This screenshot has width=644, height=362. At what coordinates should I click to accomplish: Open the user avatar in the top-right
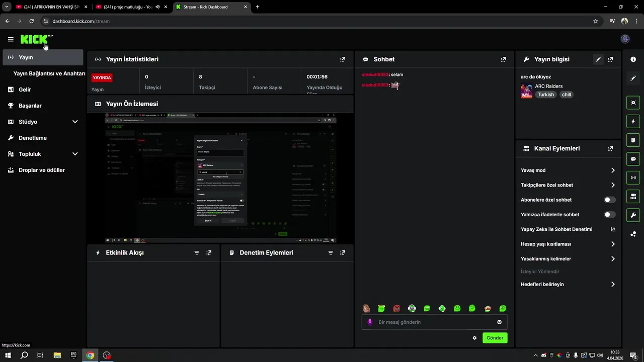click(x=625, y=39)
